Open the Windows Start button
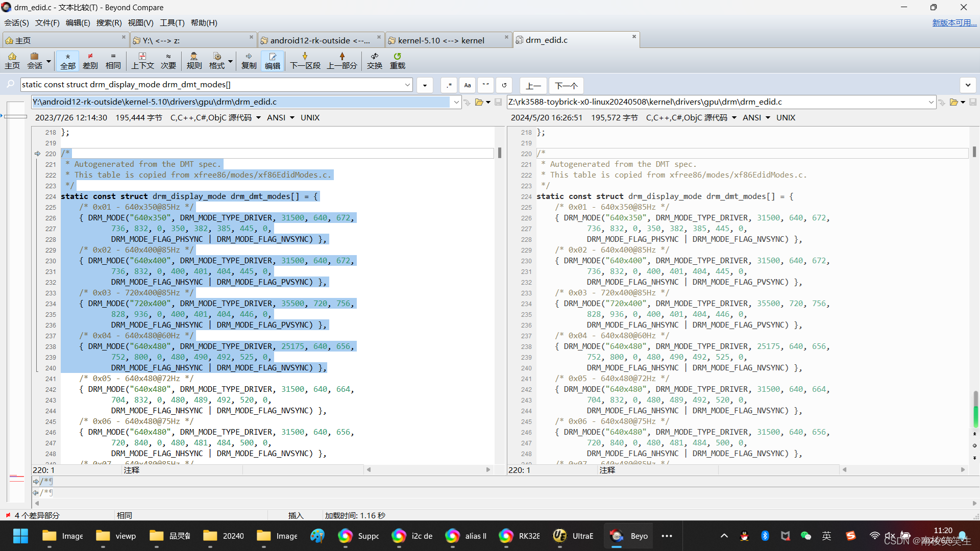 (x=20, y=536)
